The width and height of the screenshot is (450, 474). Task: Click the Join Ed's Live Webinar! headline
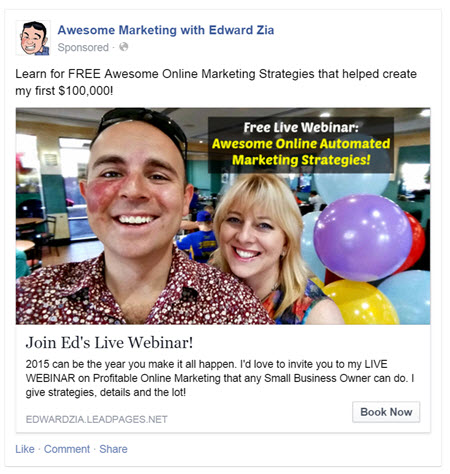(x=109, y=343)
